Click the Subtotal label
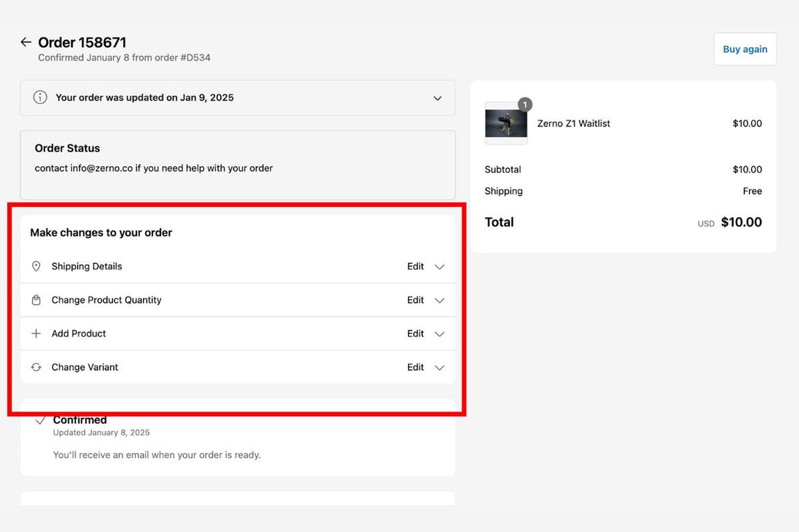This screenshot has width=799, height=532. click(503, 170)
